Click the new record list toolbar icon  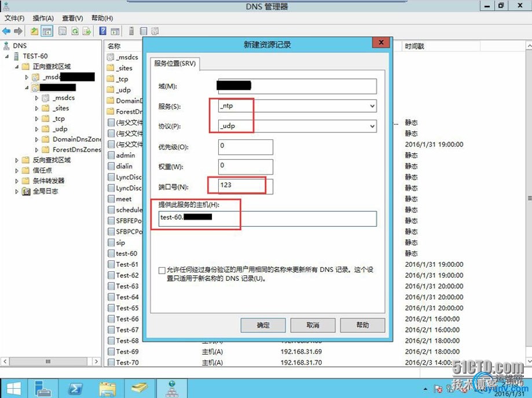click(x=144, y=31)
